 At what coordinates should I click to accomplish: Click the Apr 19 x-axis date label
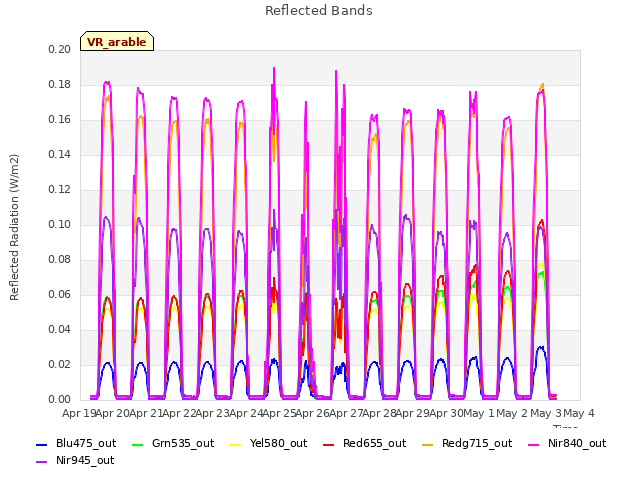[79, 413]
